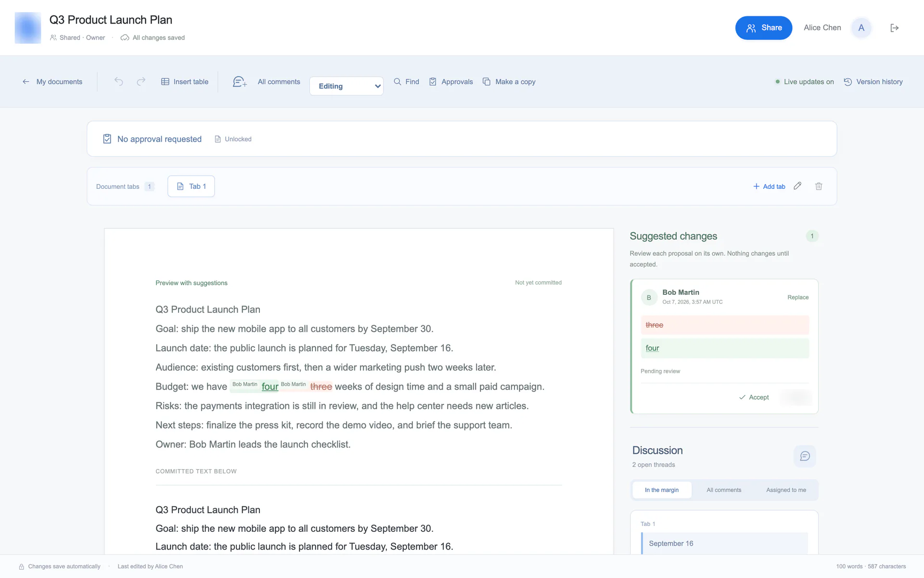Click the undo arrow icon
The image size is (924, 578).
point(119,81)
